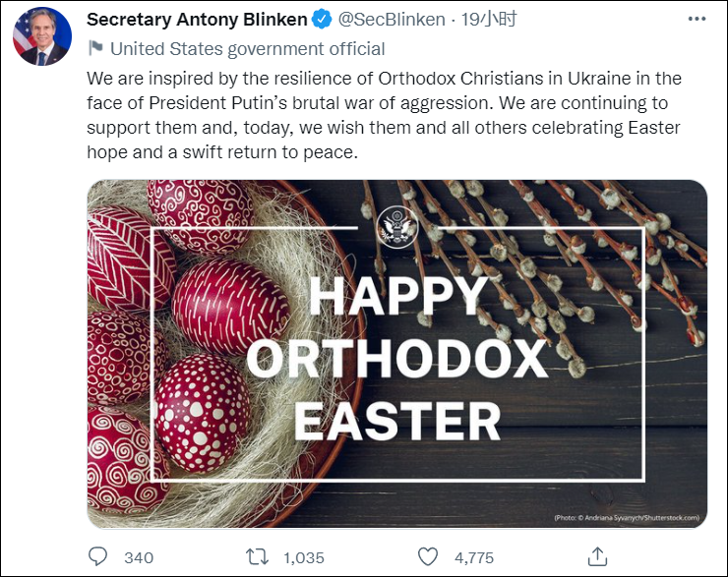Click the reply speech bubble icon
This screenshot has height=577, width=728.
pyautogui.click(x=97, y=556)
